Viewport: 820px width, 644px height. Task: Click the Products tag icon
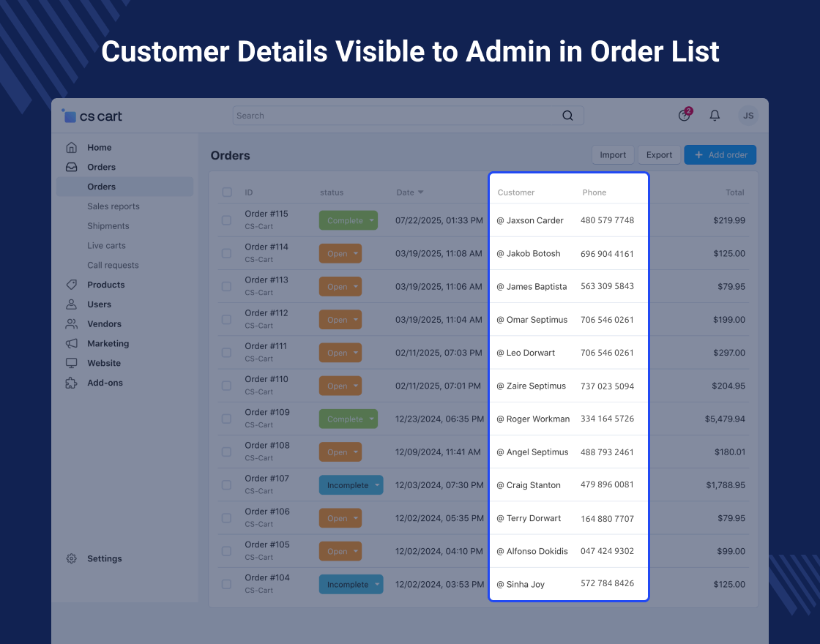pos(71,285)
